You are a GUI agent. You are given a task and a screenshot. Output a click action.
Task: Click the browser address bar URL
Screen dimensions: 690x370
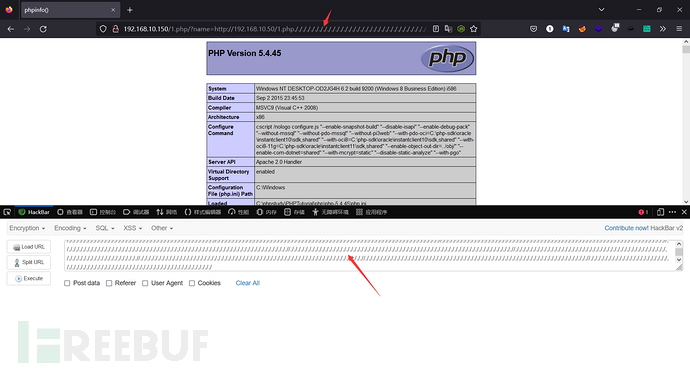(275, 29)
